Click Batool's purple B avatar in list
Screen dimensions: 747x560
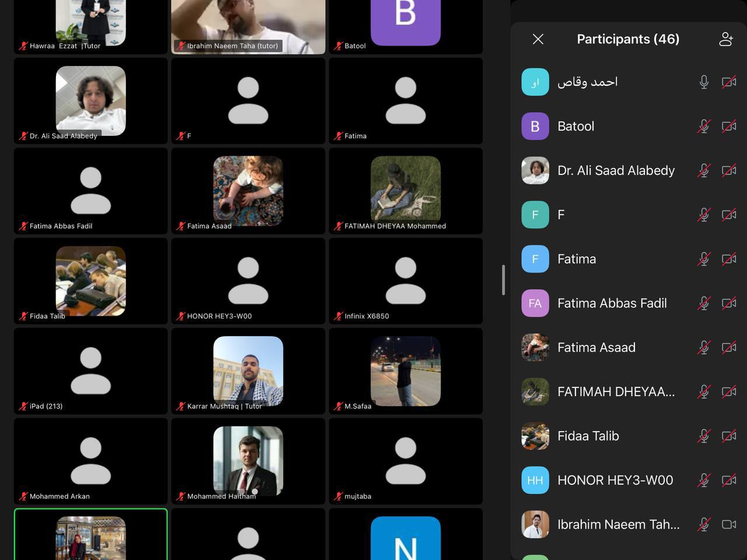click(x=535, y=127)
